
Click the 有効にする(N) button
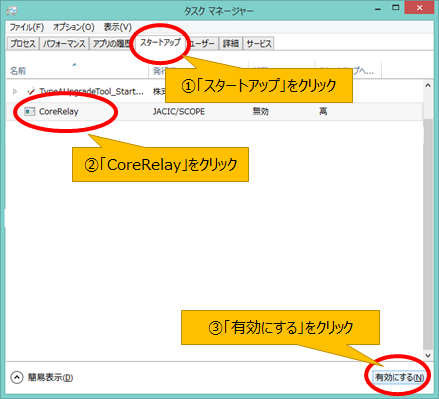click(399, 377)
